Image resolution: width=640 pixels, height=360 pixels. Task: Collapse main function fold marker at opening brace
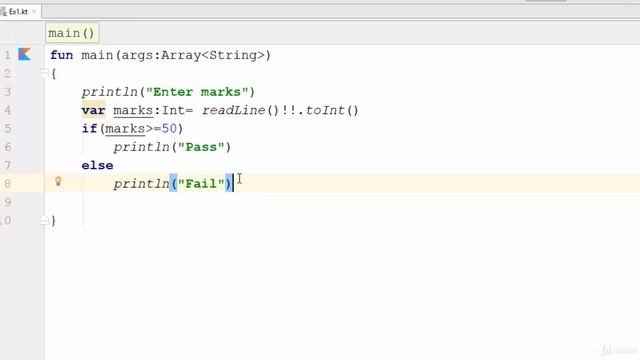coord(44,73)
